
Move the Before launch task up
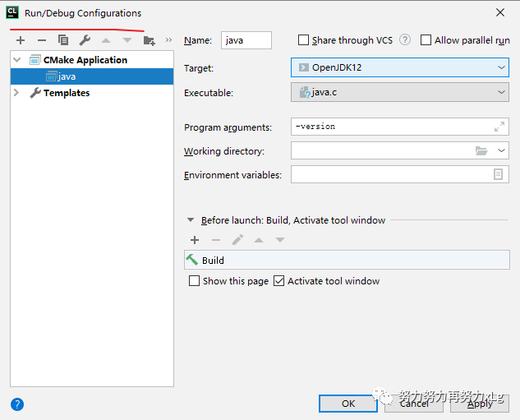259,240
